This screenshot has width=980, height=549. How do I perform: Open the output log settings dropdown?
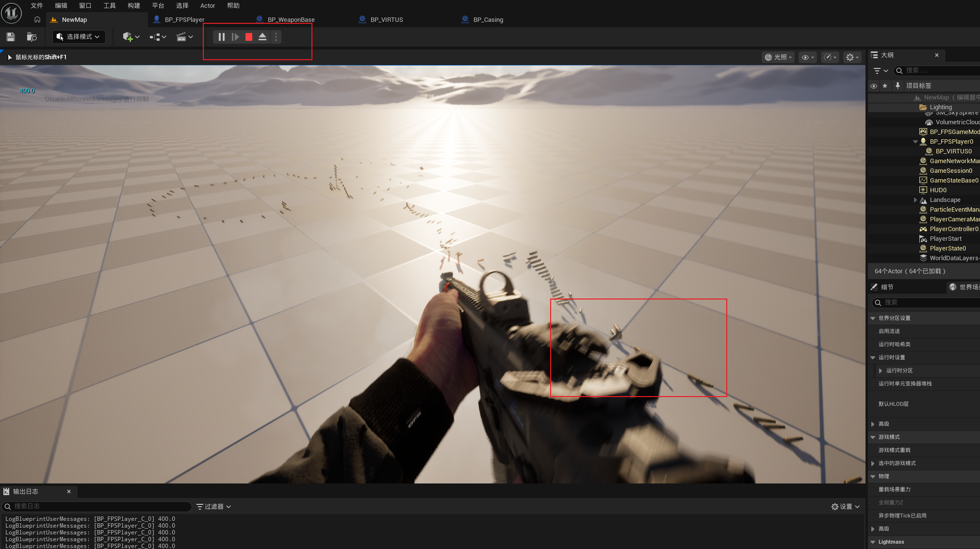846,507
